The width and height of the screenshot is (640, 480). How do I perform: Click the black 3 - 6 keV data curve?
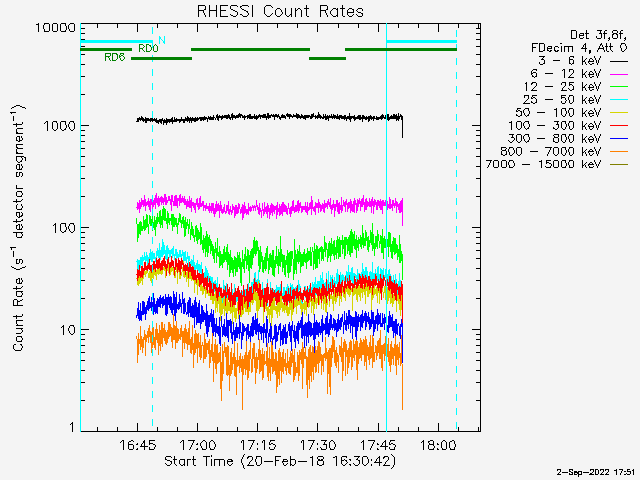(269, 117)
